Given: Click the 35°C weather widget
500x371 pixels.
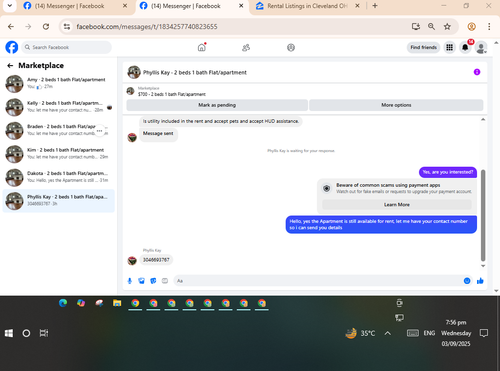Looking at the screenshot, I should point(360,333).
